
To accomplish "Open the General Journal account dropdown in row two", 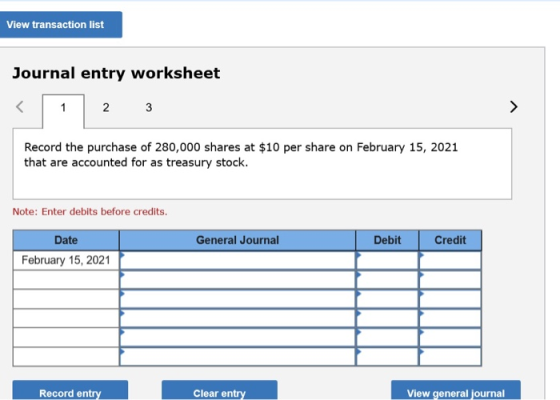I will 238,280.
